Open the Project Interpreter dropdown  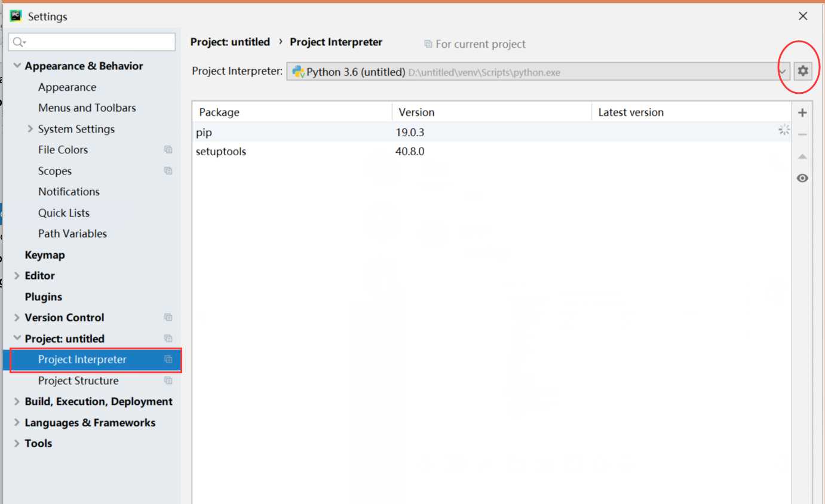click(x=783, y=72)
